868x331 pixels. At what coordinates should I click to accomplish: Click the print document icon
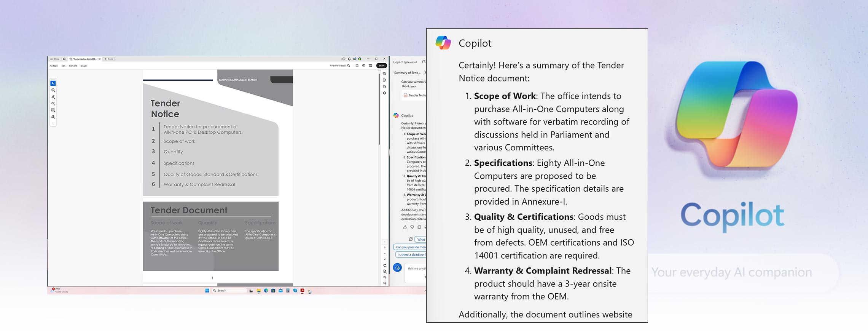point(370,66)
